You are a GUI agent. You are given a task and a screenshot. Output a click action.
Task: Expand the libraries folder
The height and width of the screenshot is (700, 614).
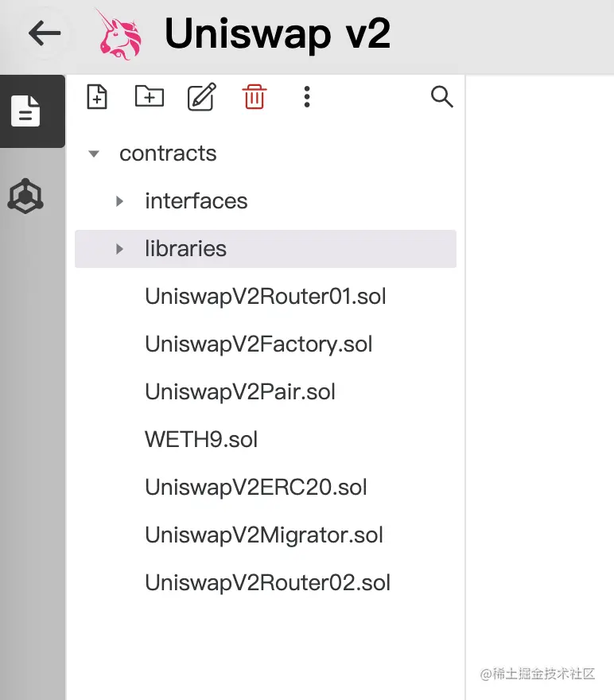[x=120, y=249]
